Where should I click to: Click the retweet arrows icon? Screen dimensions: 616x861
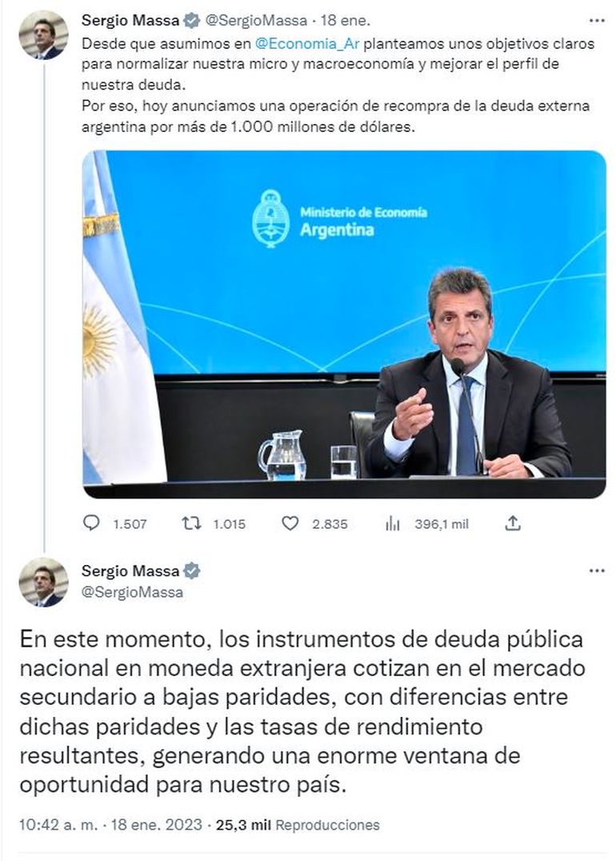(191, 524)
